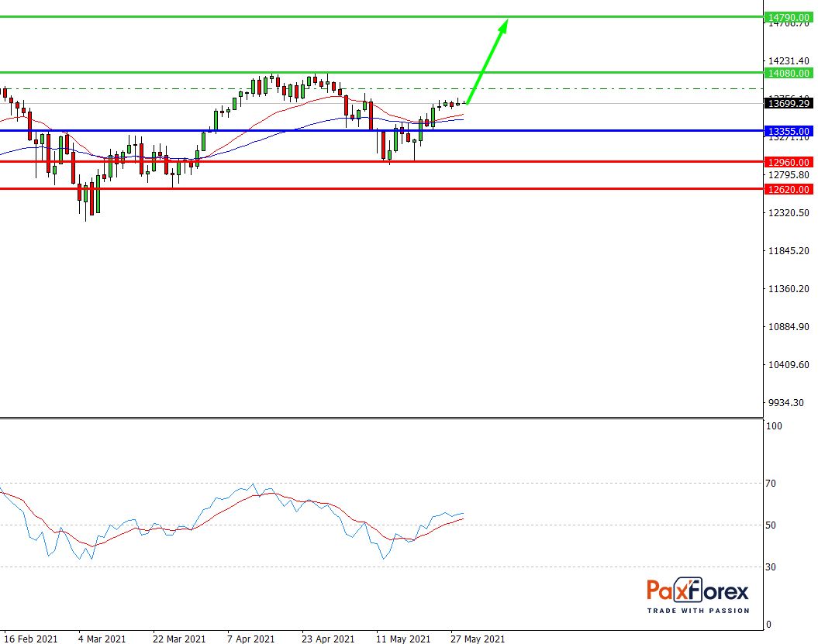Click the 7 Apr 2021 date label
818x644 pixels.
click(x=250, y=639)
